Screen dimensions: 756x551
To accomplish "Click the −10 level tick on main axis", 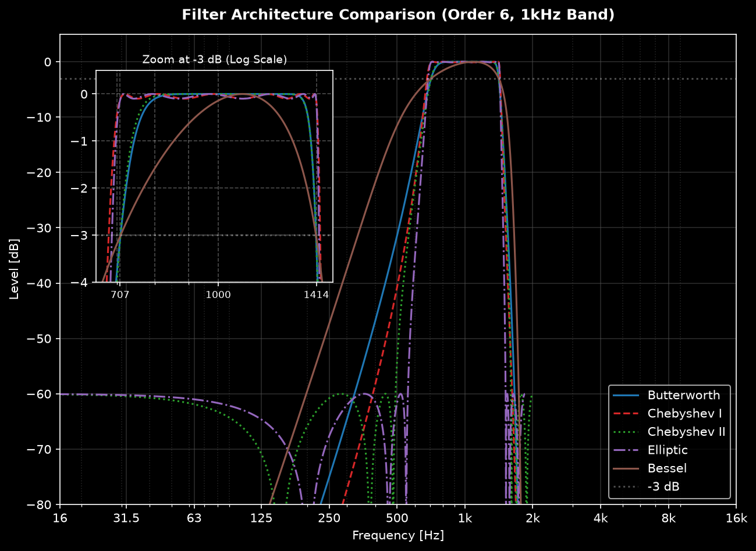I will pos(40,118).
